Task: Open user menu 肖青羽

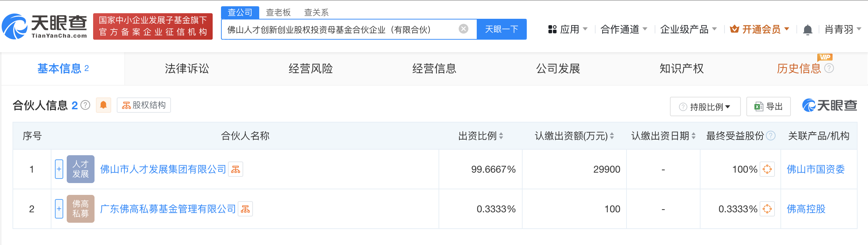Action: point(843,29)
